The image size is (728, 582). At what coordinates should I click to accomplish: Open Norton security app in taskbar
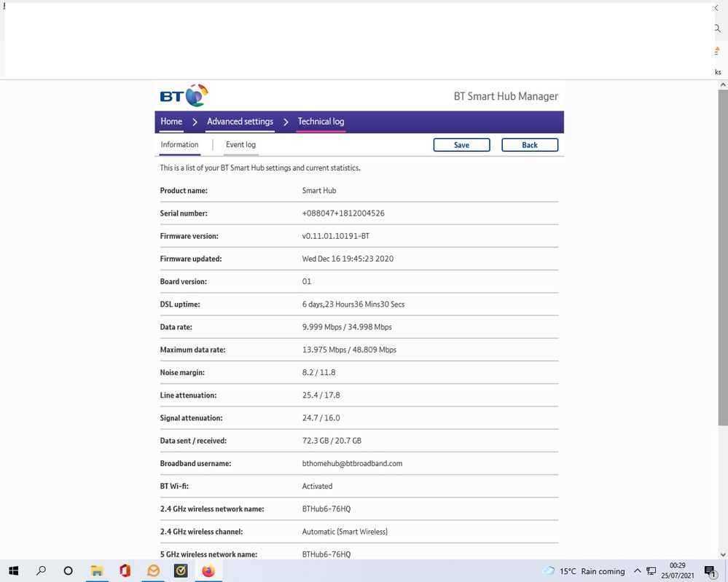coord(181,571)
